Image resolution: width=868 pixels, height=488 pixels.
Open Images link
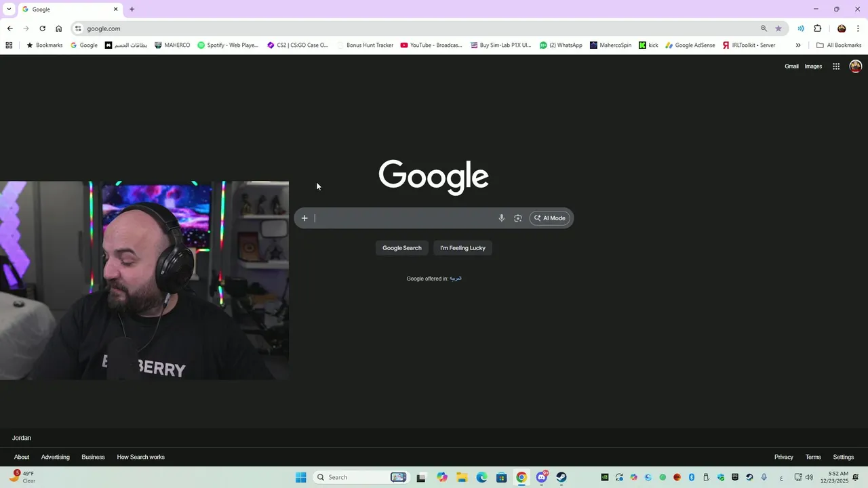pos(813,66)
